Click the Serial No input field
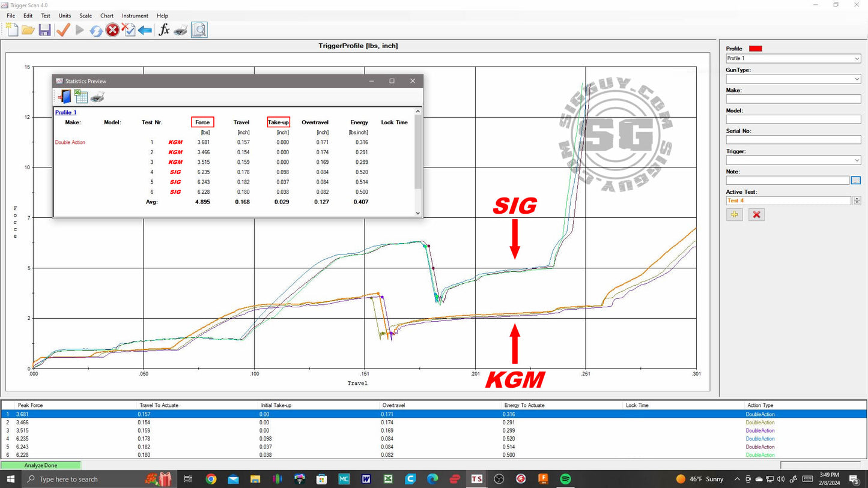The width and height of the screenshot is (868, 488). (x=794, y=140)
